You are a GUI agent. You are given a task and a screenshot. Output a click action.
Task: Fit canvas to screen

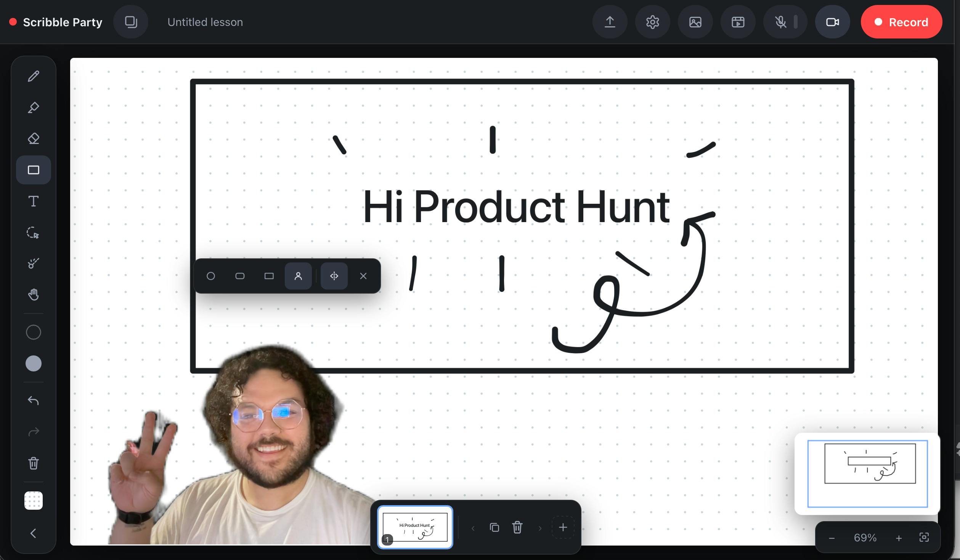924,538
